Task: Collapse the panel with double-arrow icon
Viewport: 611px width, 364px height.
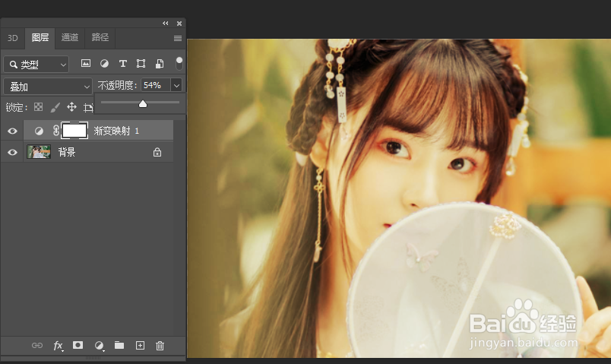Action: pos(166,24)
